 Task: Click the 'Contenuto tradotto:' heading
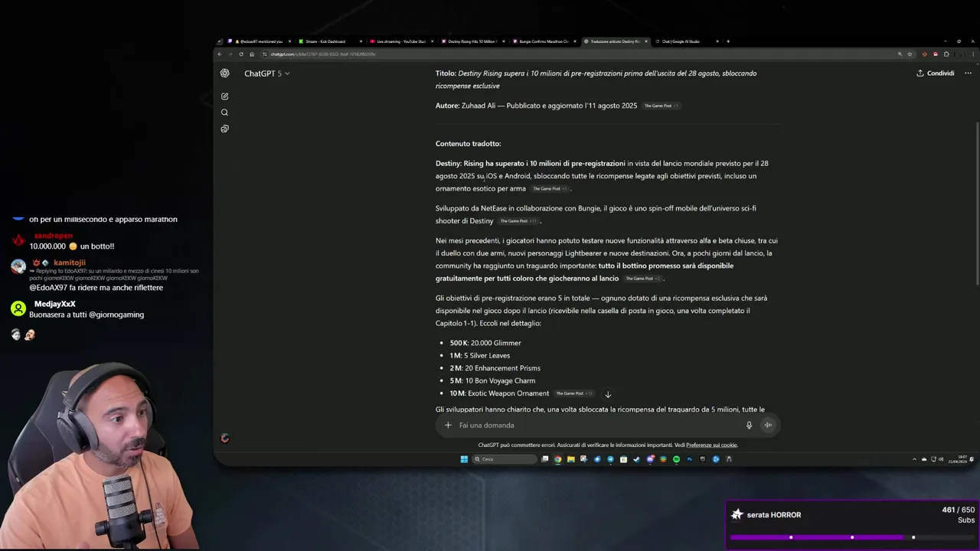click(468, 144)
